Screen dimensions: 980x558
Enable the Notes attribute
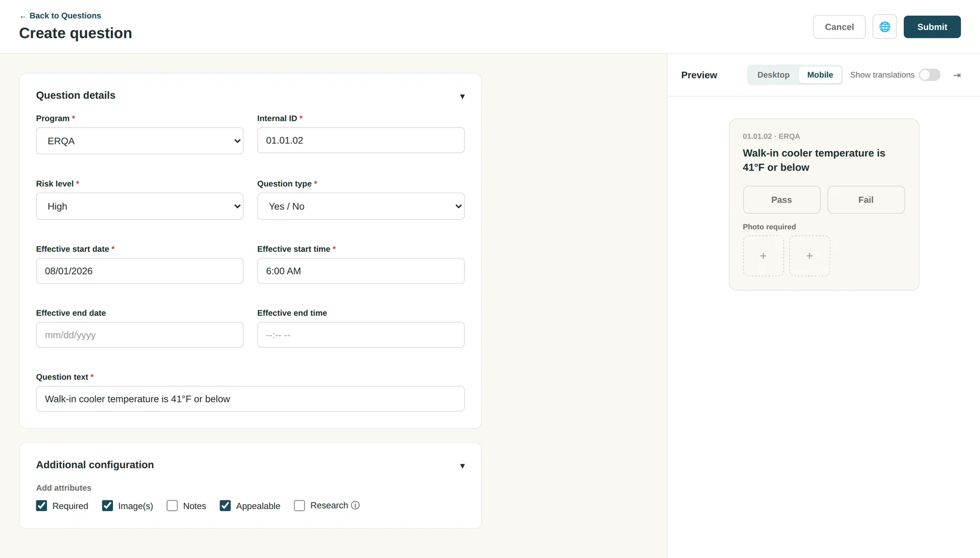tap(172, 506)
